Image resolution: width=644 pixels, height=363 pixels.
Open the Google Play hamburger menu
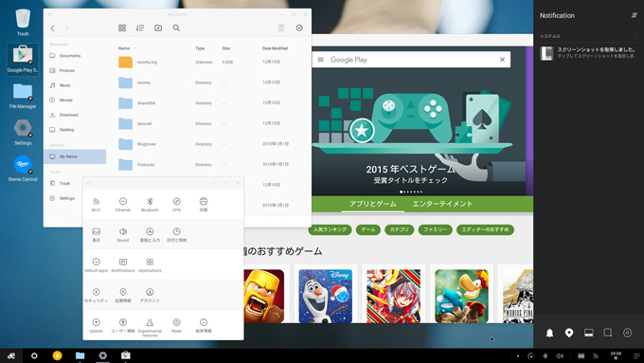(321, 60)
